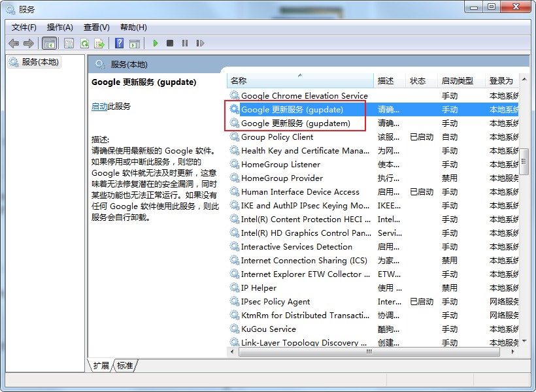Click 禁用 startup type of HomeGroup Provider

click(450, 178)
